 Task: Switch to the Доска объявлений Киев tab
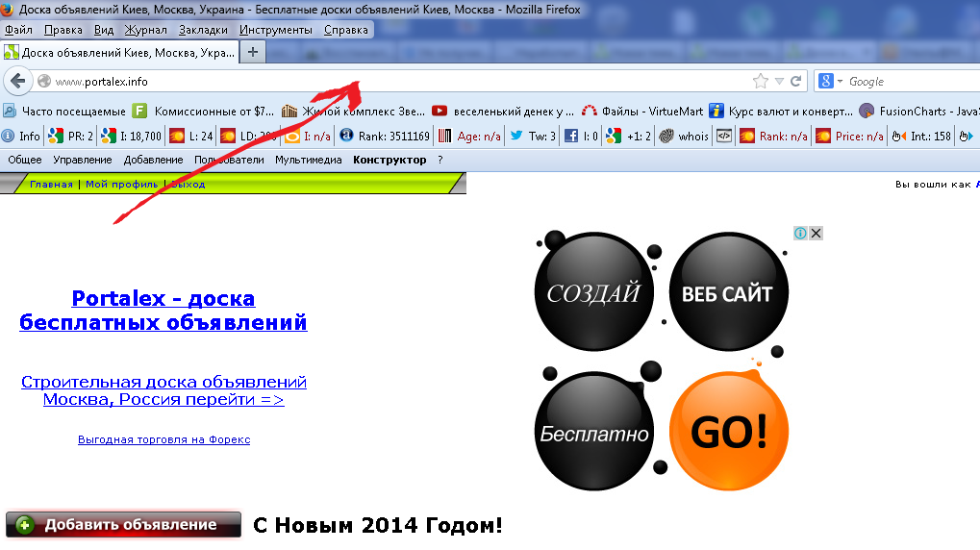click(119, 53)
